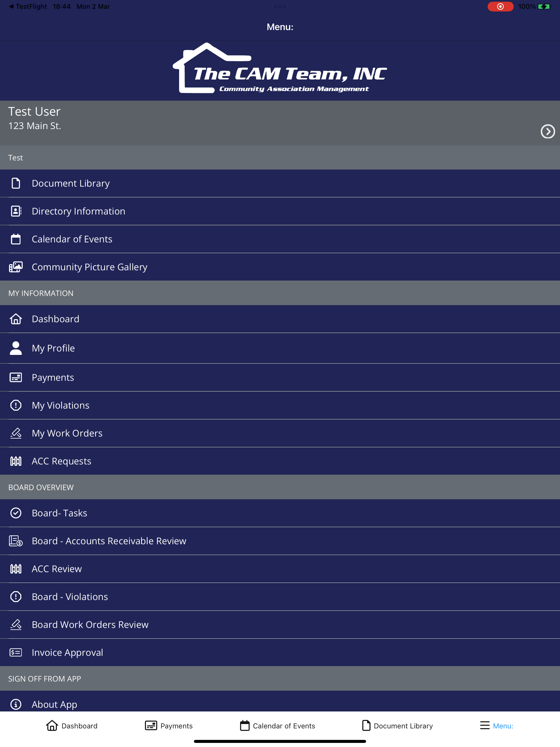Open My Violations
This screenshot has height=747, width=560.
coord(280,405)
